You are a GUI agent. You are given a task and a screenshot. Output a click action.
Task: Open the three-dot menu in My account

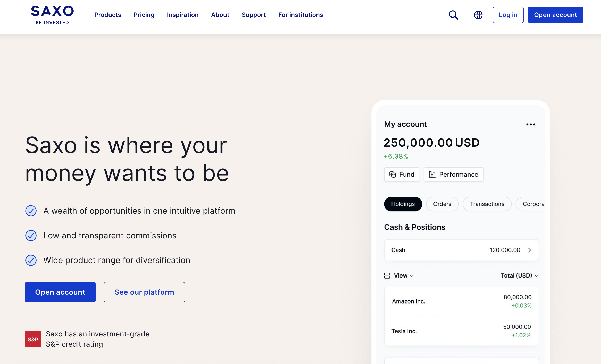point(531,124)
